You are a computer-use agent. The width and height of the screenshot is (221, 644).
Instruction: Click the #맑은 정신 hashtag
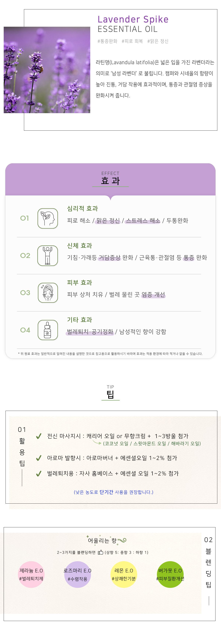[x=158, y=41]
